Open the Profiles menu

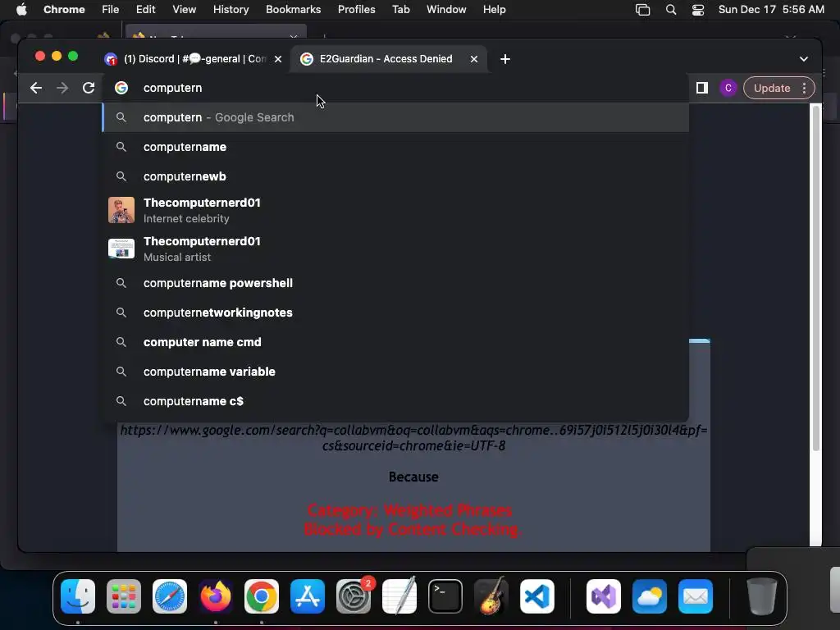(x=356, y=9)
